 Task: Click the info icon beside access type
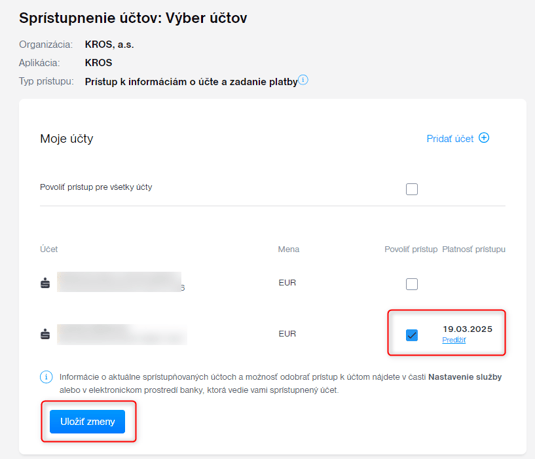pos(303,80)
